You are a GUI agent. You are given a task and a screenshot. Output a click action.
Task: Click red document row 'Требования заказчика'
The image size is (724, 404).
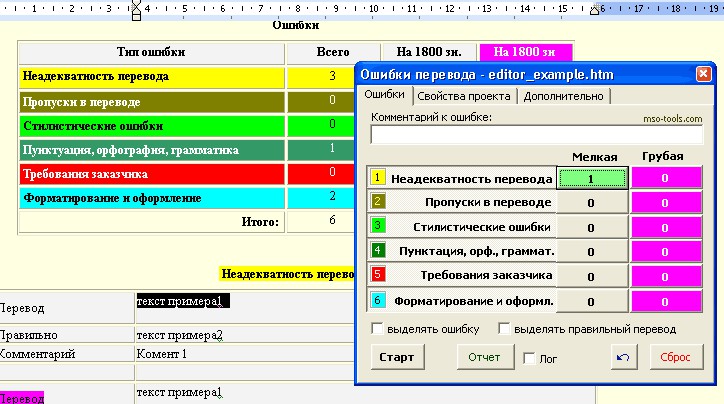pos(151,174)
